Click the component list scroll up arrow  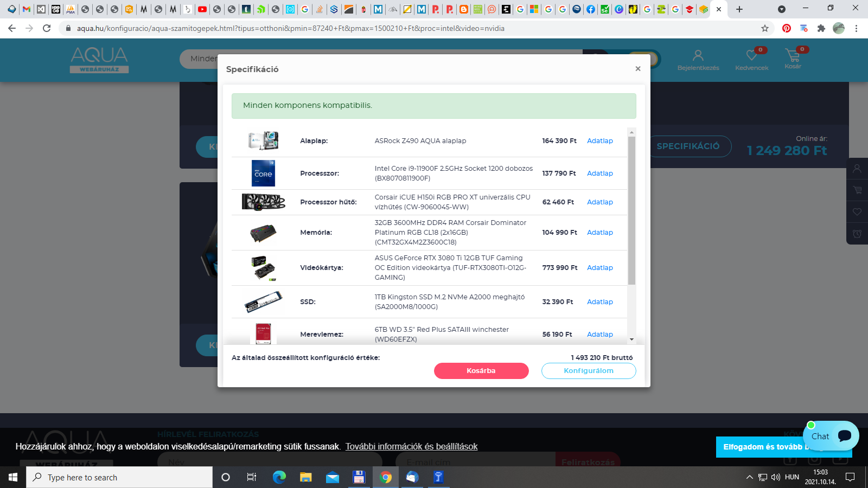coord(631,132)
